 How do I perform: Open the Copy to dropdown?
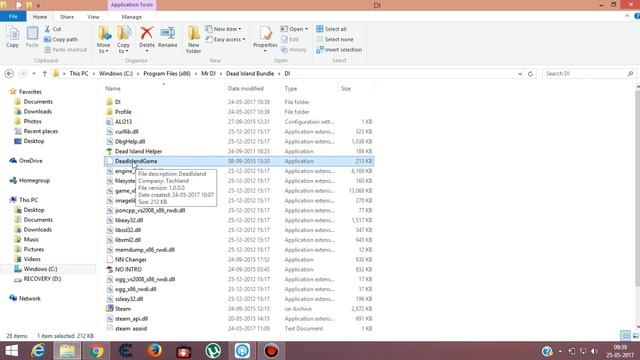coord(123,40)
